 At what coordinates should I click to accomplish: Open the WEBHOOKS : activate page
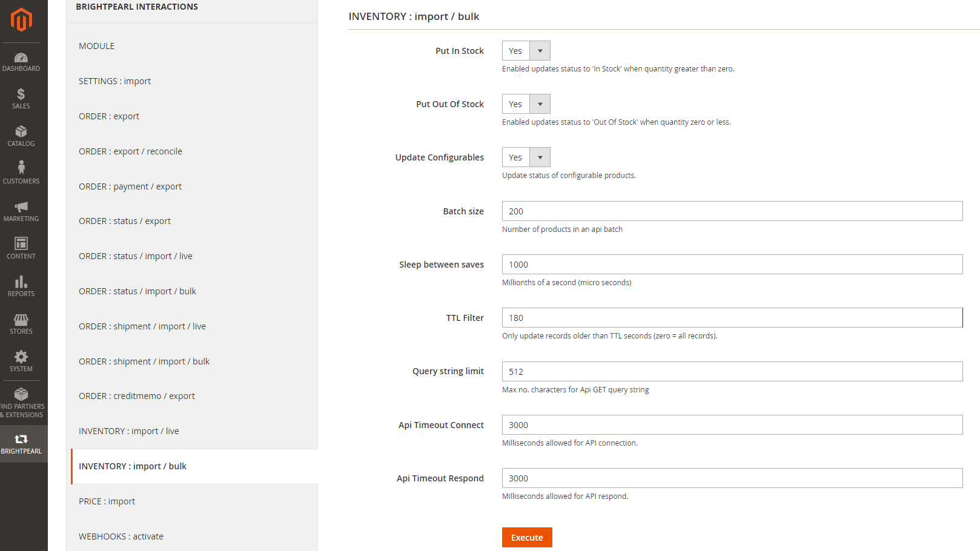(121, 536)
